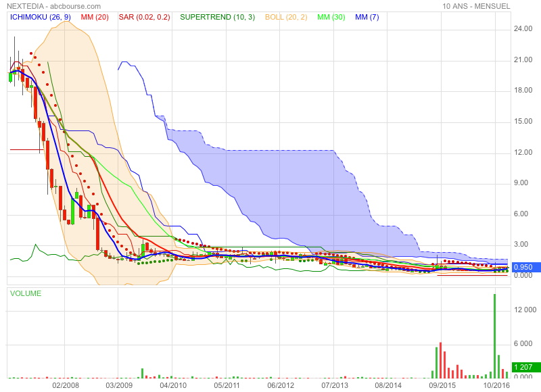Click the 6.00 price axis label
Screen dimensions: 541x392
coord(521,214)
